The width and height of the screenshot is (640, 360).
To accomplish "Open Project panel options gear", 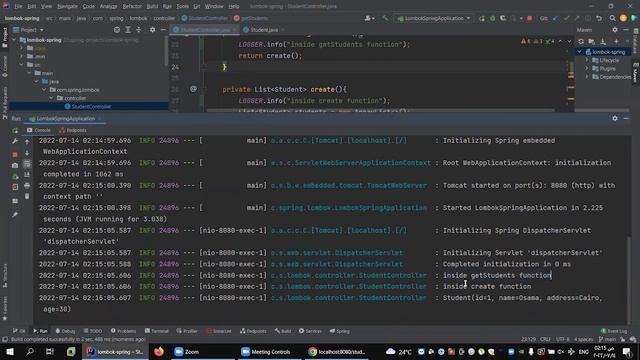I will 152,30.
